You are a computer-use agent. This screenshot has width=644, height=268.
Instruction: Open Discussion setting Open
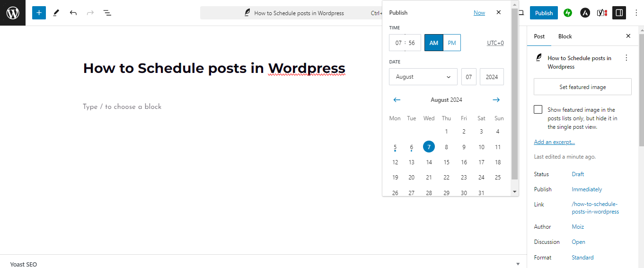[x=578, y=241]
